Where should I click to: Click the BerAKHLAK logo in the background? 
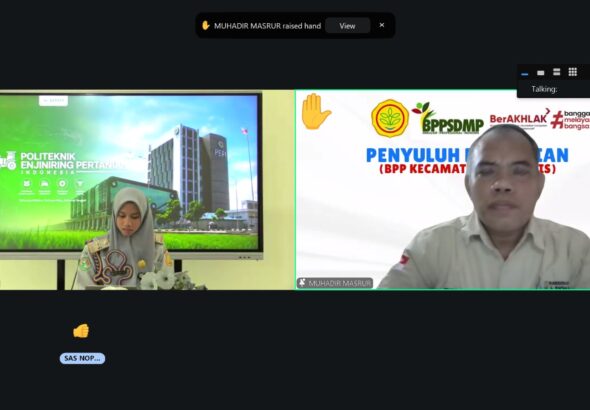(520, 119)
